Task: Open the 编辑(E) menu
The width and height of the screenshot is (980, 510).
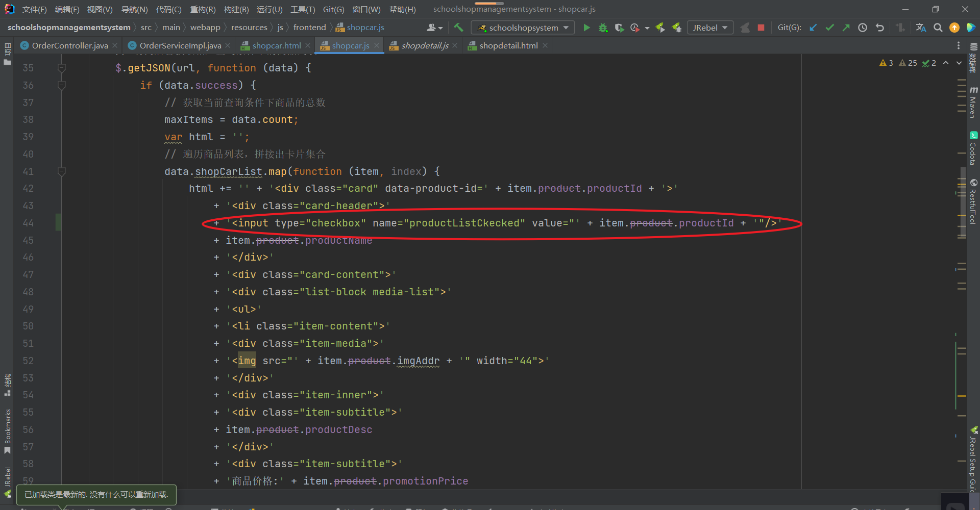Action: click(x=67, y=9)
